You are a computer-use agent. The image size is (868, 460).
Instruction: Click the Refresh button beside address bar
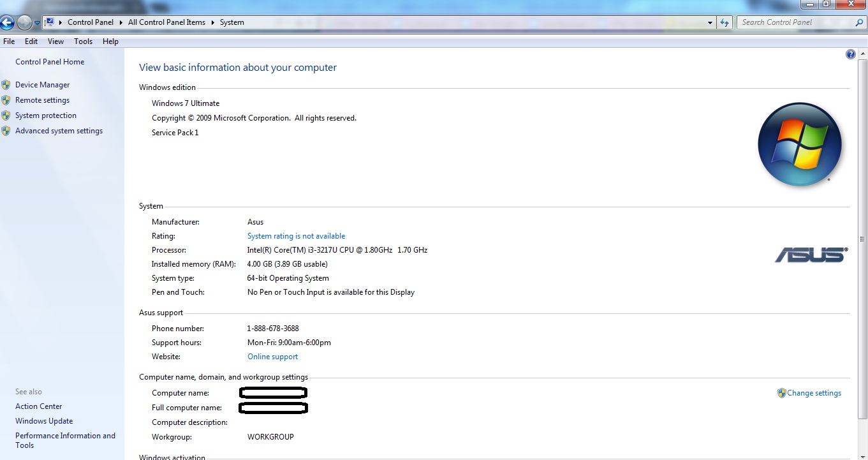click(x=725, y=22)
